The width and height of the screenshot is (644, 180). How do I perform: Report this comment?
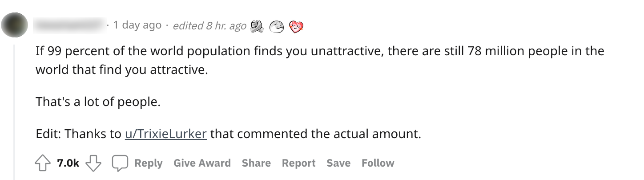pyautogui.click(x=298, y=164)
